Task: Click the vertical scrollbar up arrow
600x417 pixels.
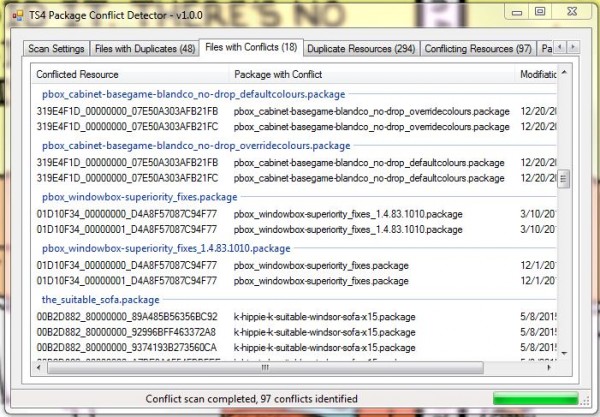Action: [x=563, y=73]
